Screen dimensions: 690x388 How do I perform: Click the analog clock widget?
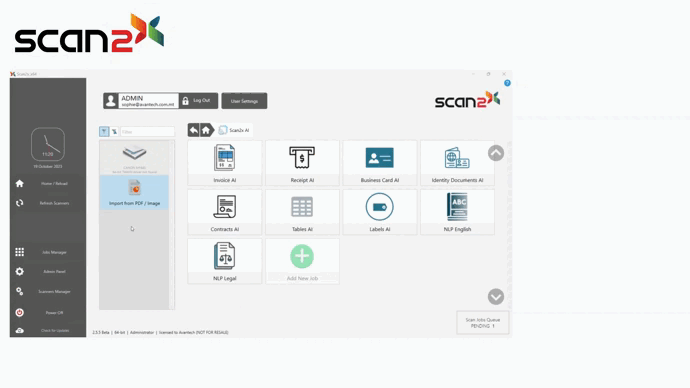pos(48,144)
